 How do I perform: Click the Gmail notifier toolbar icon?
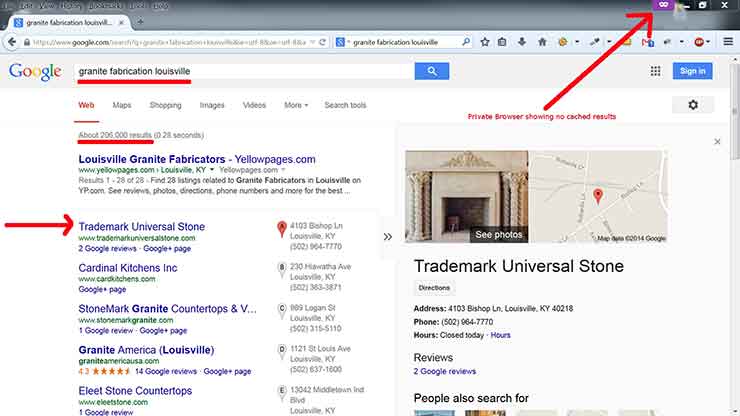(x=648, y=42)
